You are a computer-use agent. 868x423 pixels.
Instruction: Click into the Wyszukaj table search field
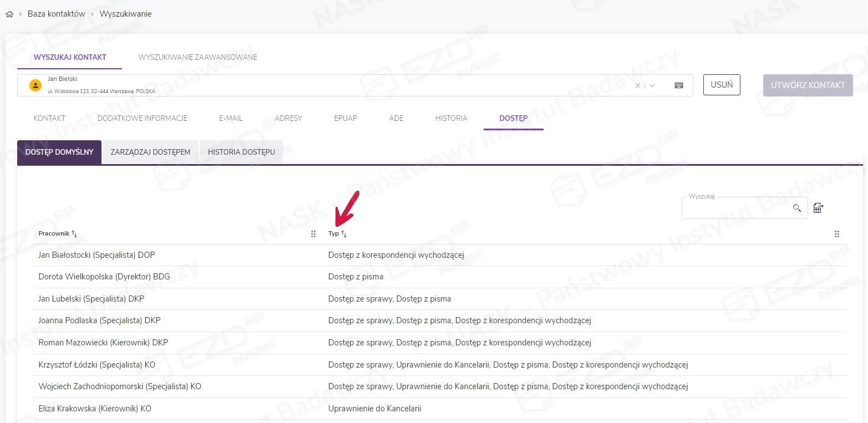pos(738,208)
